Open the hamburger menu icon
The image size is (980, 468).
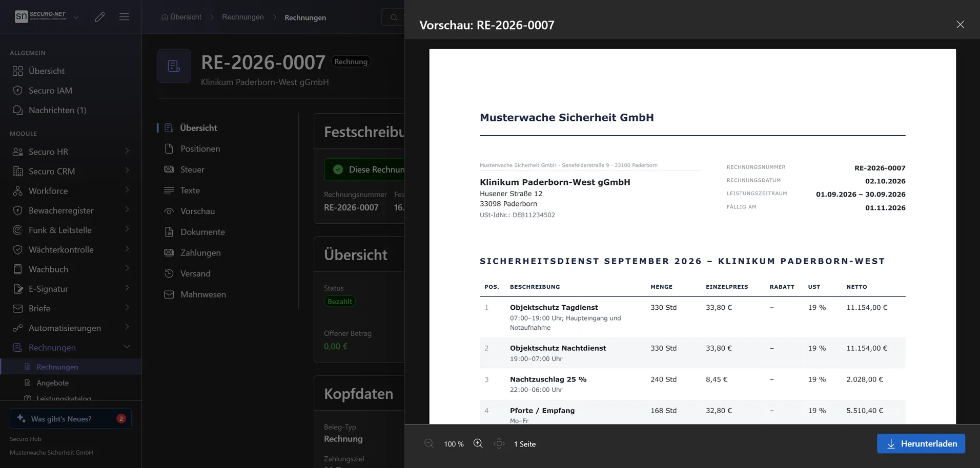pyautogui.click(x=124, y=17)
